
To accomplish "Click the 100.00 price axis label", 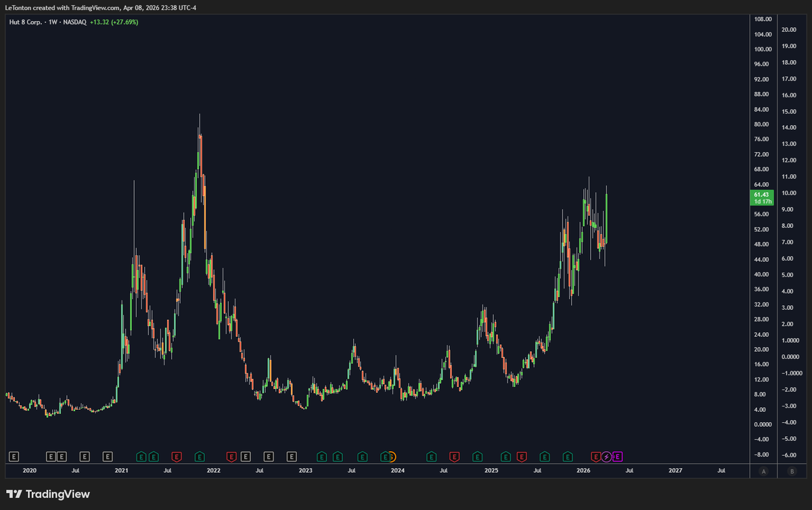I will (763, 49).
